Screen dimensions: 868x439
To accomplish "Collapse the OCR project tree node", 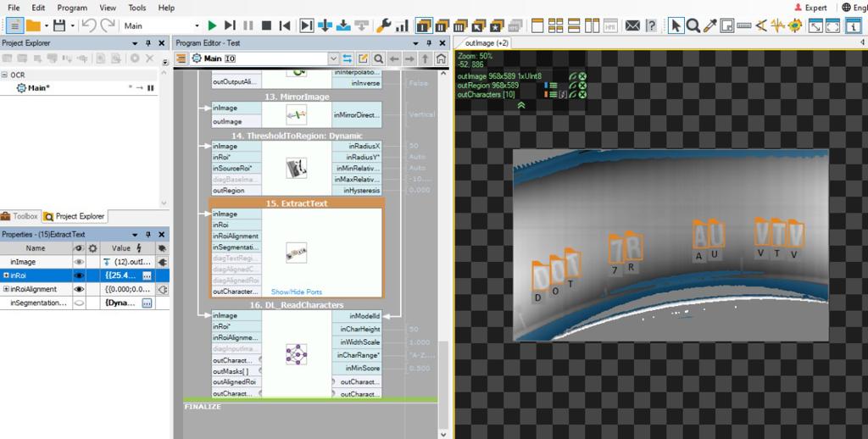I will 5,75.
